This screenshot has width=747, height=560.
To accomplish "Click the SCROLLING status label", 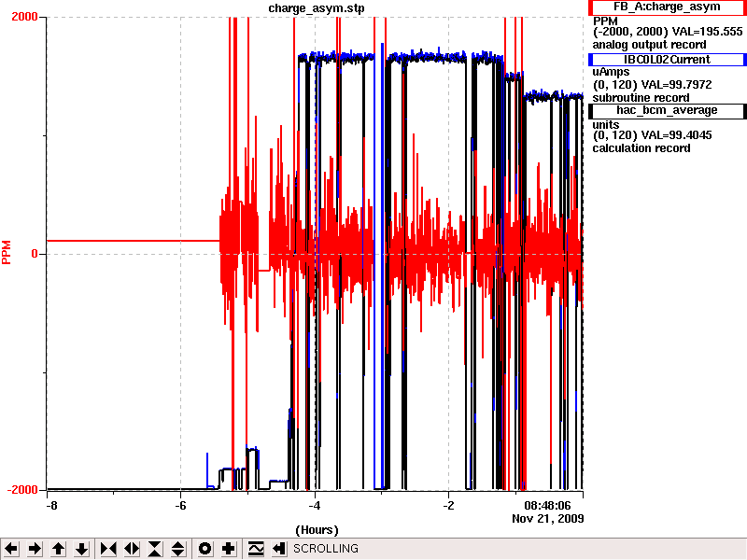I will point(325,549).
